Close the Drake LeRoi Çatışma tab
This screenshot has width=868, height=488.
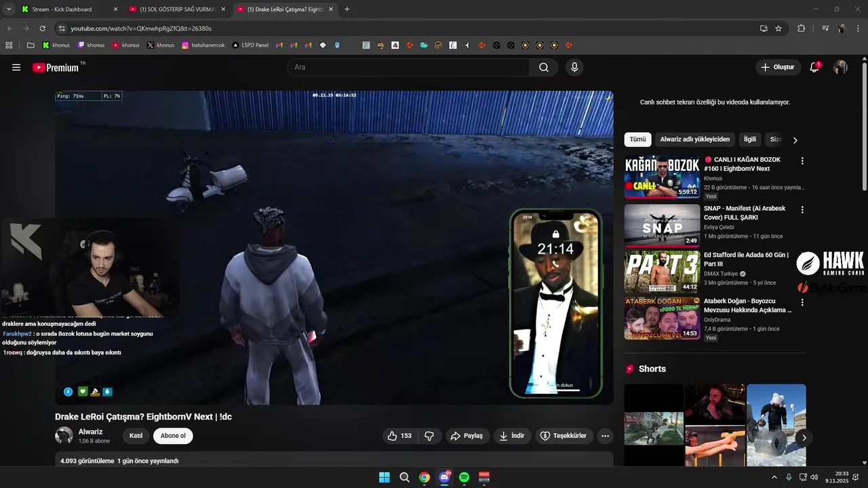click(x=331, y=9)
